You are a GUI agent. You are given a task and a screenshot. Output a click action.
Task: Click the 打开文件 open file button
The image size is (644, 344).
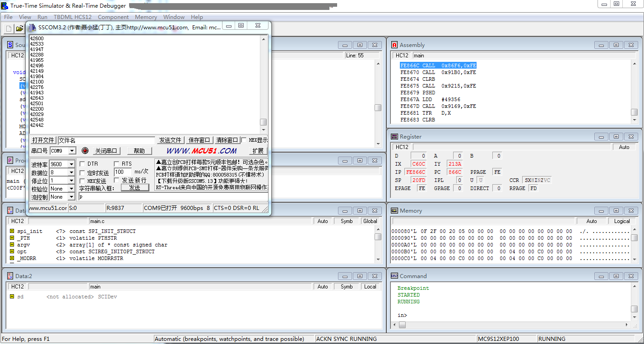pos(43,140)
